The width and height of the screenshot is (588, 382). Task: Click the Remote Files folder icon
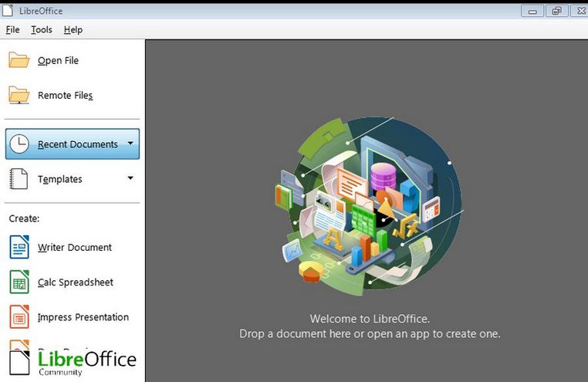tap(19, 95)
